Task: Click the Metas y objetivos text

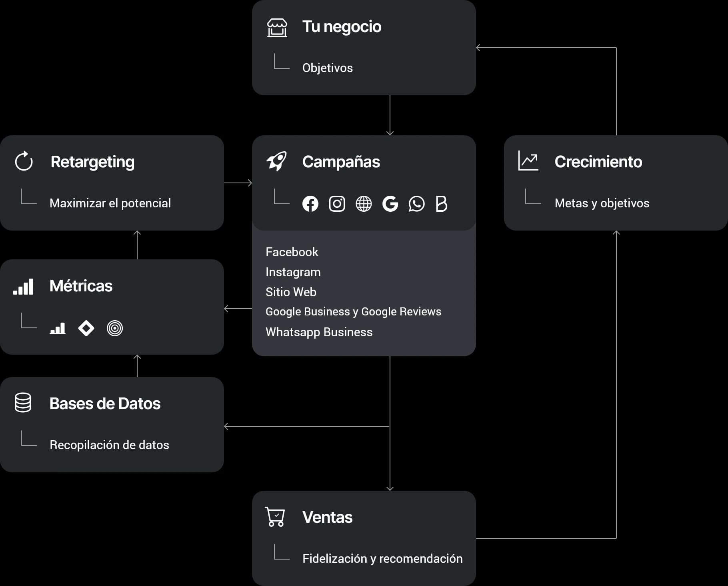Action: (x=602, y=203)
